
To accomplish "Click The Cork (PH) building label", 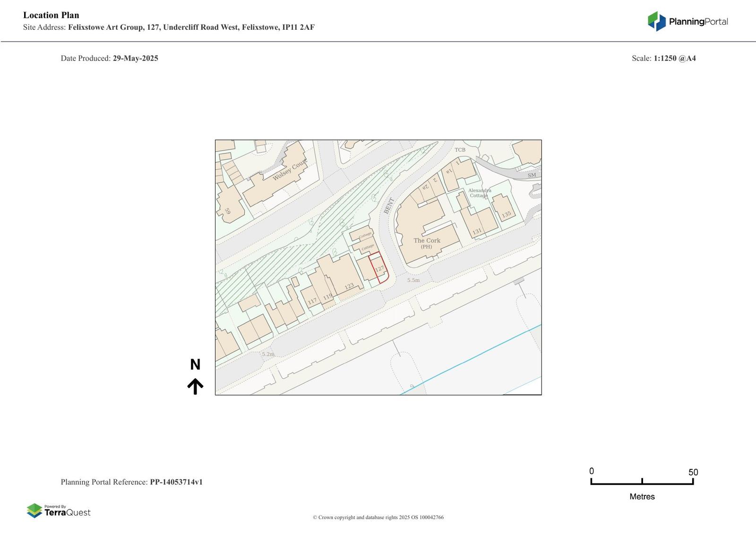I will coord(427,243).
